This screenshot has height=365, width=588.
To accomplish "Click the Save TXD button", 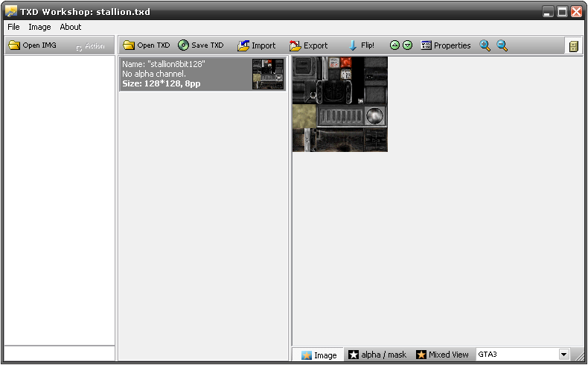I will pos(201,45).
